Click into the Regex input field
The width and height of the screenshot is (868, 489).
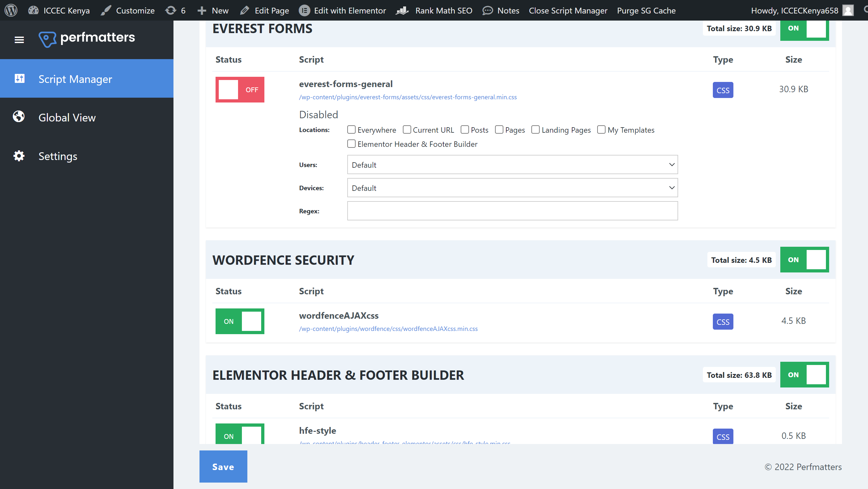coord(512,211)
